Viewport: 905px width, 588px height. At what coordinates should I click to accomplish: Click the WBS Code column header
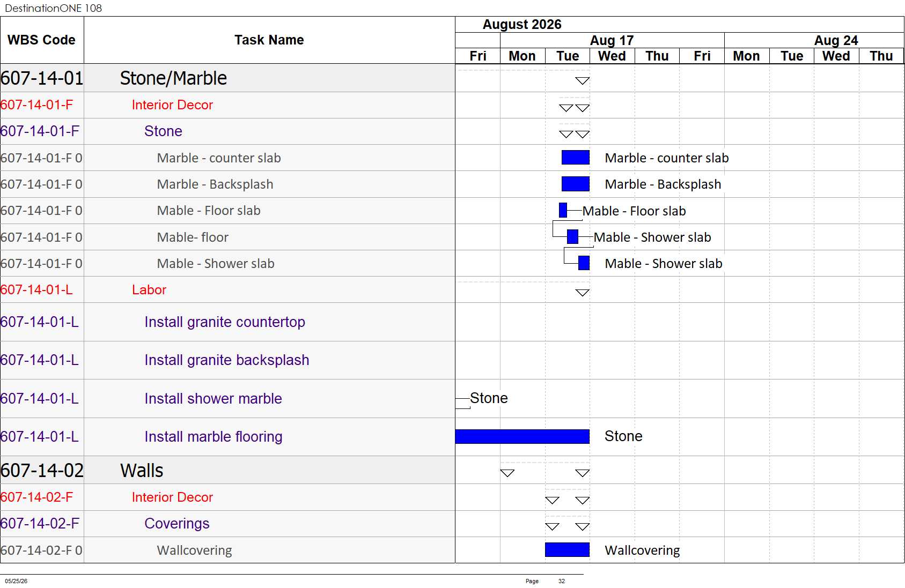coord(42,40)
